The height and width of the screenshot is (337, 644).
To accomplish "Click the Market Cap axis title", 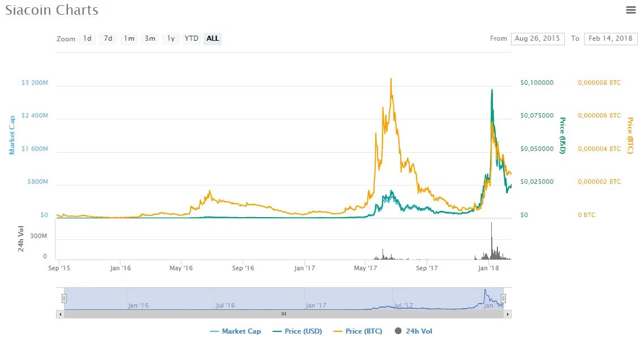I will pos(12,135).
